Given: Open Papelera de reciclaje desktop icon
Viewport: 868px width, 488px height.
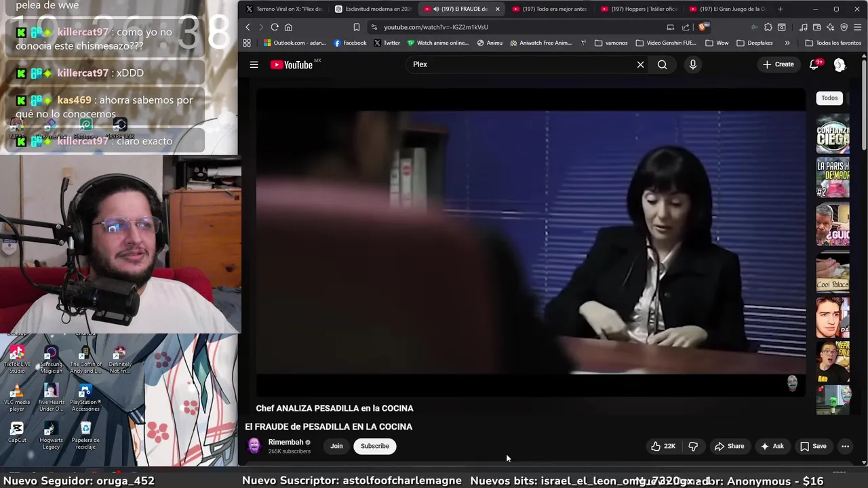Looking at the screenshot, I should (x=85, y=436).
